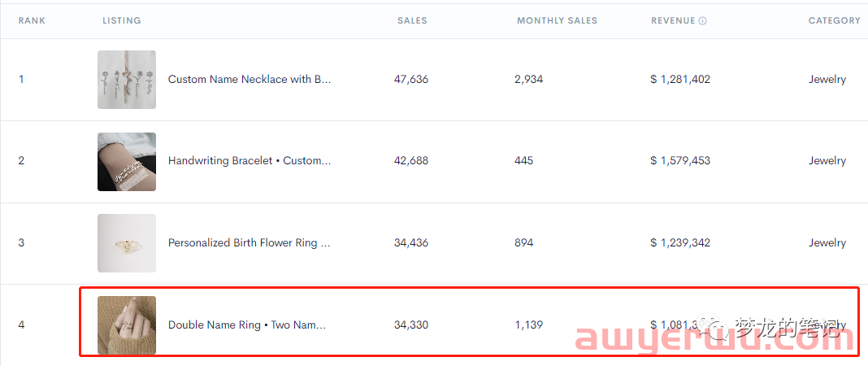The width and height of the screenshot is (868, 366).
Task: Open Handwriting Bracelet listing title
Action: point(250,160)
